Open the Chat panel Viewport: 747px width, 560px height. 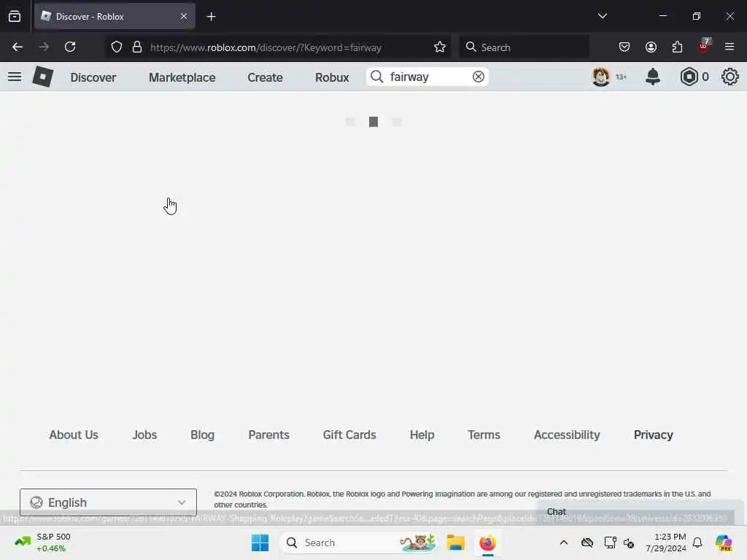click(x=640, y=511)
